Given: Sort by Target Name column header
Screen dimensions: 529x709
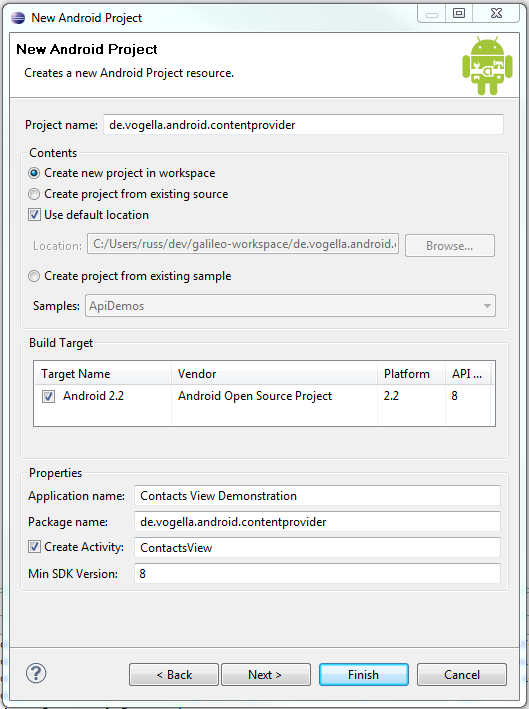Looking at the screenshot, I should coord(103,373).
